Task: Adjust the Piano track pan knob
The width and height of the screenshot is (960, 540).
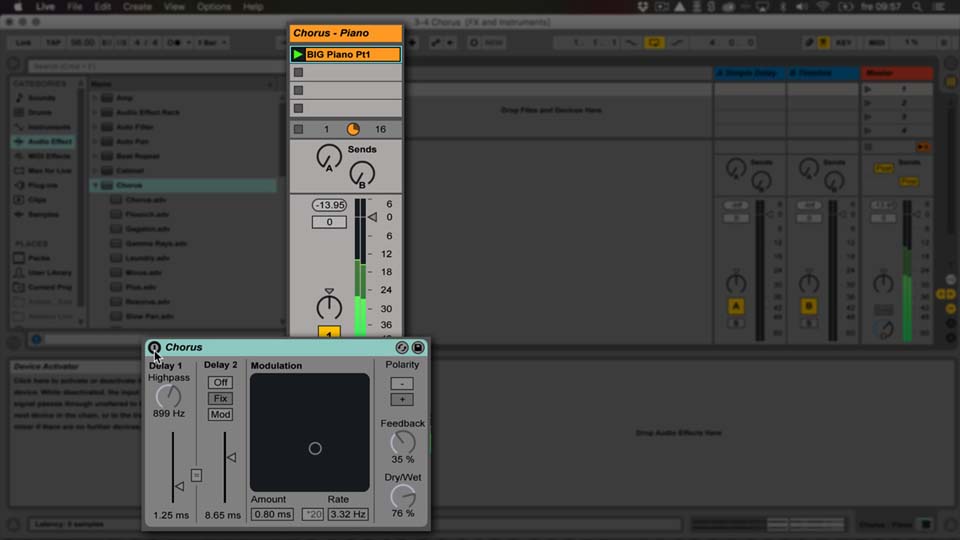Action: 329,306
